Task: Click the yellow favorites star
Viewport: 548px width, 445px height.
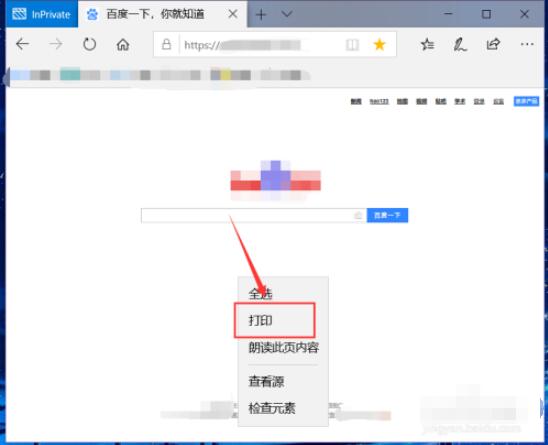Action: (x=380, y=44)
